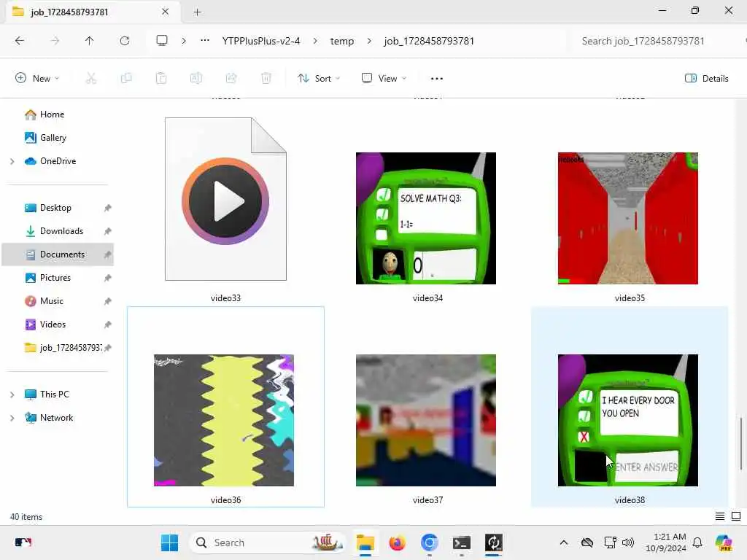The image size is (747, 560).
Task: Open the View layout dropdown
Action: tap(384, 79)
